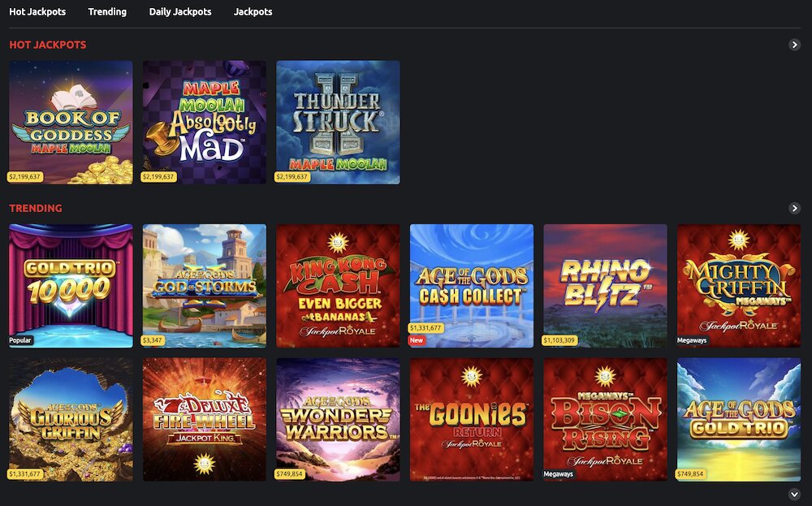Launch Age of the Gods Gold Trio
812x506 pixels.
click(739, 420)
